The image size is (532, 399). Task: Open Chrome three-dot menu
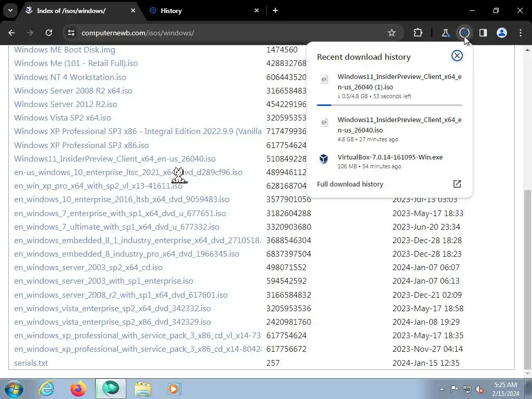(x=521, y=33)
